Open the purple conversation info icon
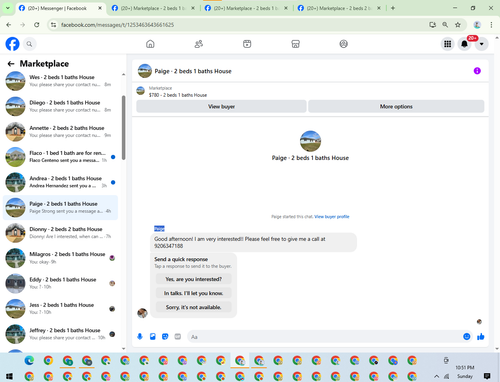Image resolution: width=500 pixels, height=382 pixels. 477,71
